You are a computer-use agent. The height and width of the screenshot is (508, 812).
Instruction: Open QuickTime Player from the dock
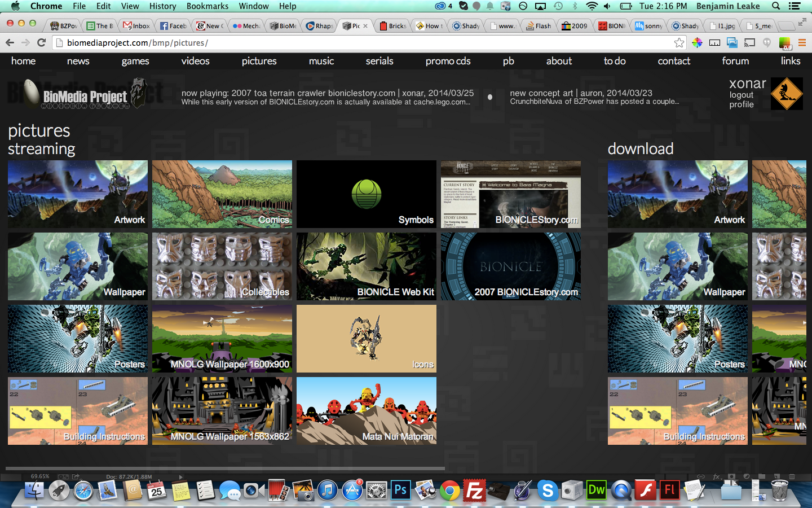(621, 490)
